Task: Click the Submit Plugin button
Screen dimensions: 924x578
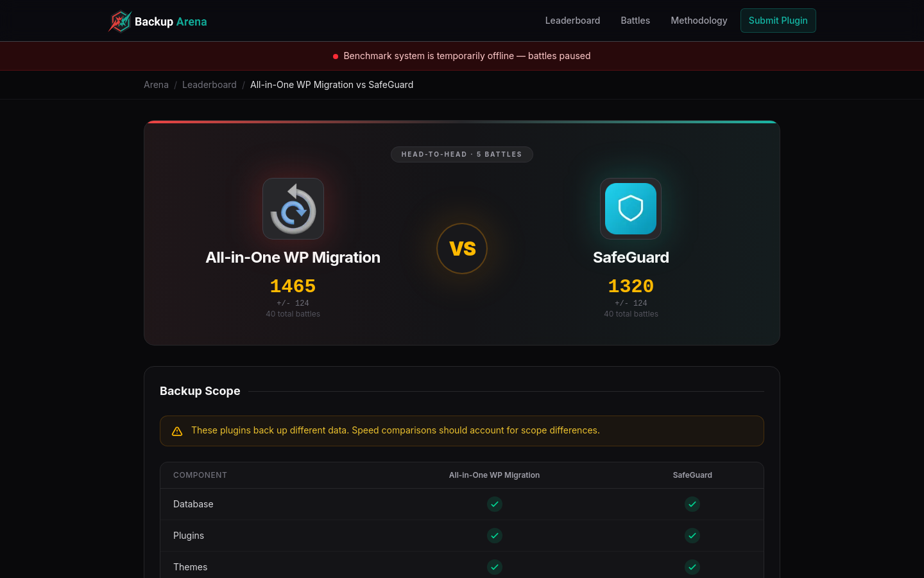Action: [778, 21]
